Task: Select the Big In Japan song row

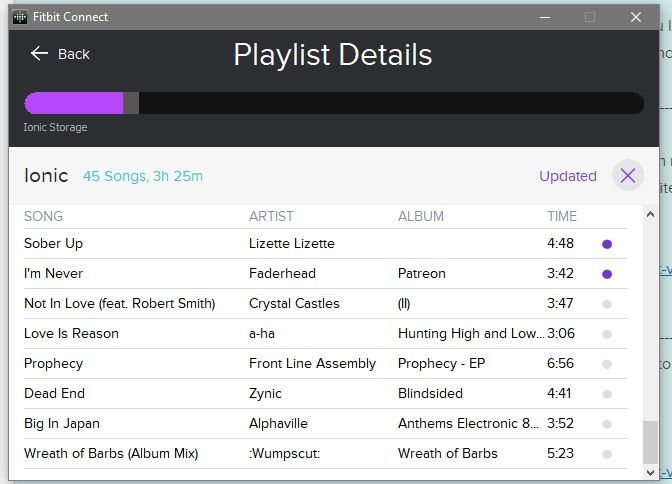Action: [x=326, y=424]
